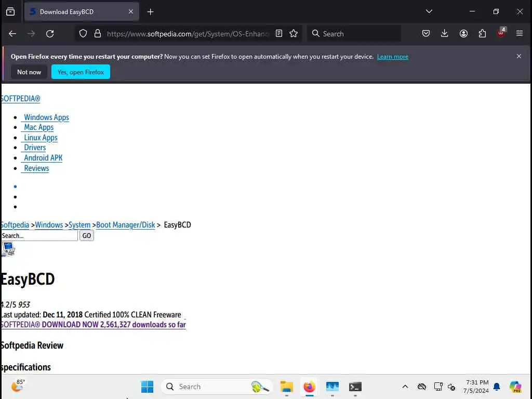The image size is (532, 399).
Task: Reload the current page
Action: pyautogui.click(x=50, y=34)
